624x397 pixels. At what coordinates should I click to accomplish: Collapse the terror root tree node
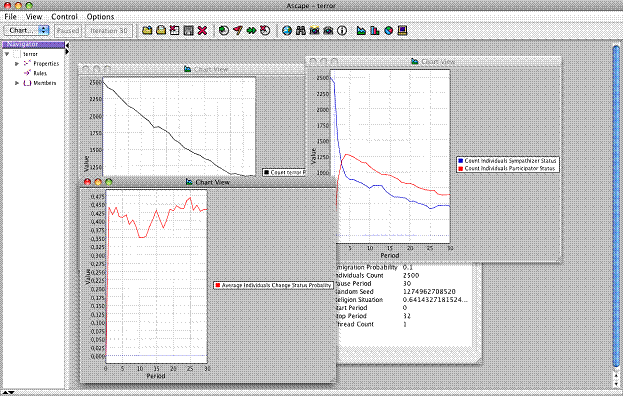coord(7,54)
